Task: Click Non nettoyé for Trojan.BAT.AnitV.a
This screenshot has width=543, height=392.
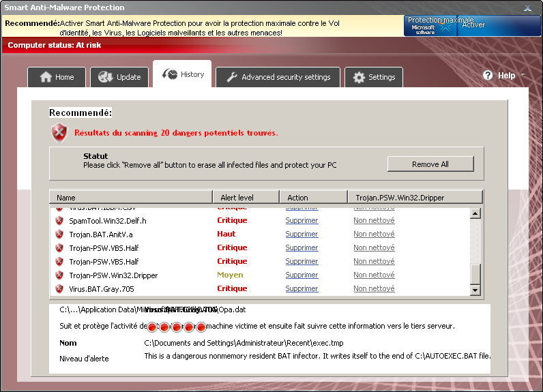Action: (x=374, y=235)
